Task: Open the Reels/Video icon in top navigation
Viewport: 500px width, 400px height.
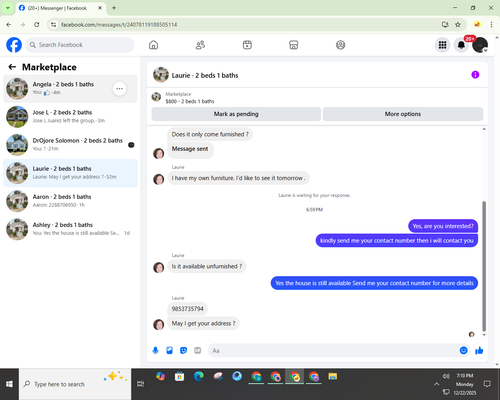Action: (247, 45)
